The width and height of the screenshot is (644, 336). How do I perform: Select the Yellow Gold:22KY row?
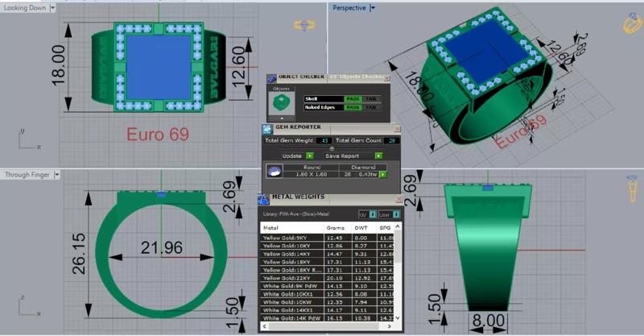pos(327,278)
